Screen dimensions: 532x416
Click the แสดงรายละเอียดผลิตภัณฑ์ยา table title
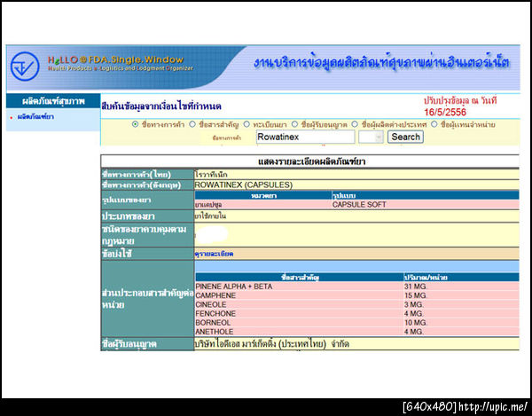tap(311, 161)
